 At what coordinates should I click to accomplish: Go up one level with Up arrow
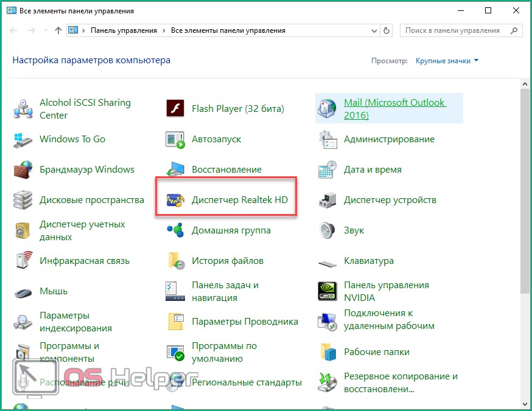click(58, 30)
